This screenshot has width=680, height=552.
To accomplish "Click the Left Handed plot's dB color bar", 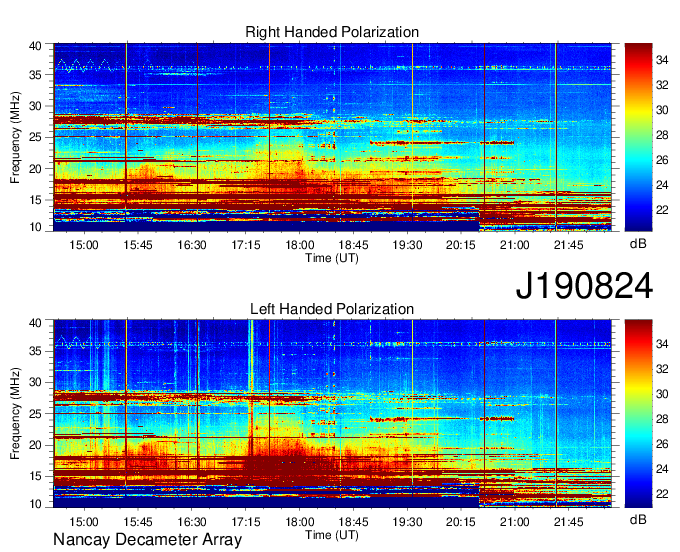I will (x=638, y=413).
